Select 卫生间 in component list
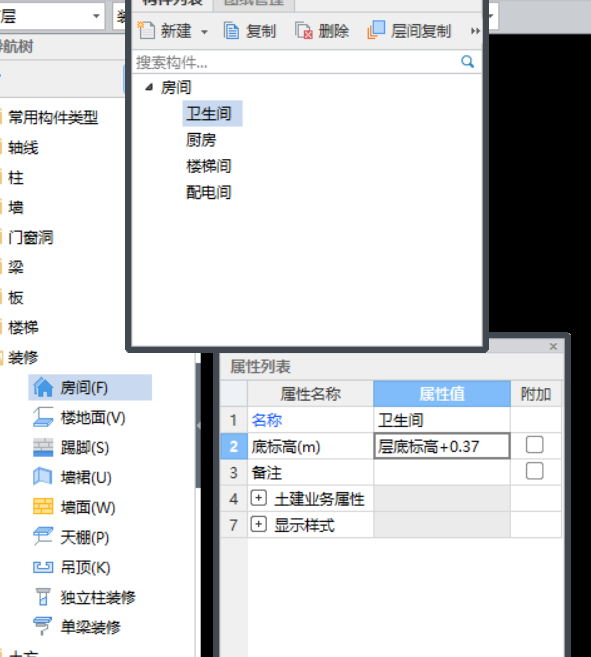The height and width of the screenshot is (657, 591). 212,114
